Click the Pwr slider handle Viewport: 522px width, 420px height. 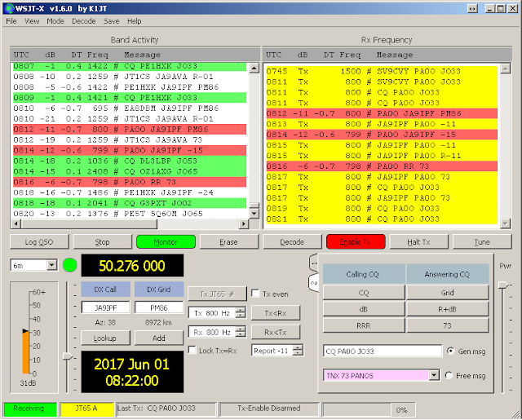coord(503,285)
